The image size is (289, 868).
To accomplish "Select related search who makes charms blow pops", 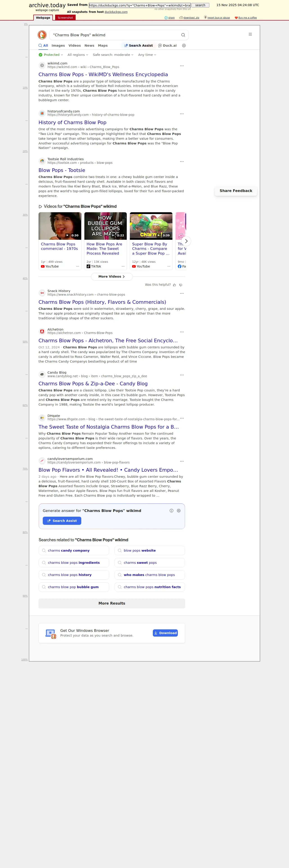I will pyautogui.click(x=150, y=575).
